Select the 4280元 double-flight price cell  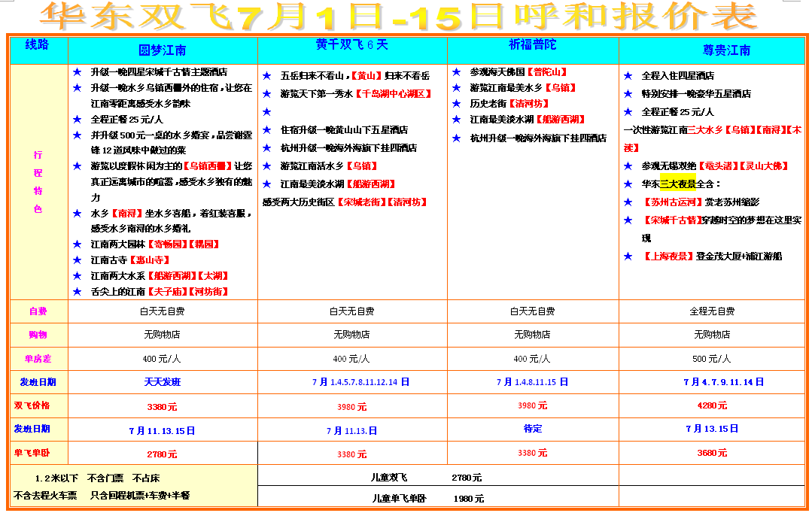712,405
